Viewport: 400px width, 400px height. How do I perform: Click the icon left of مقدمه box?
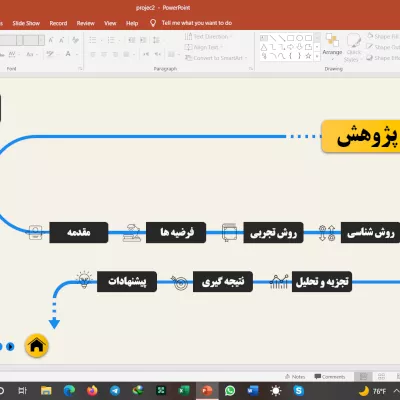point(35,232)
